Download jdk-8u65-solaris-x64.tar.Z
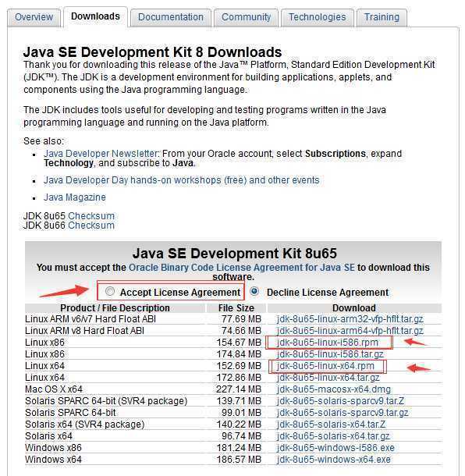Screen dimensions: 465x476 [331, 424]
